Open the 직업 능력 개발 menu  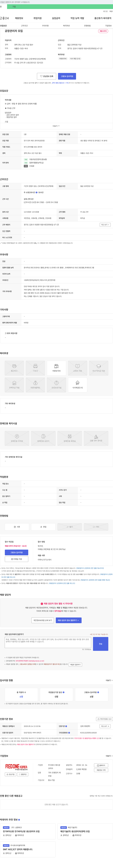(x=77, y=18)
